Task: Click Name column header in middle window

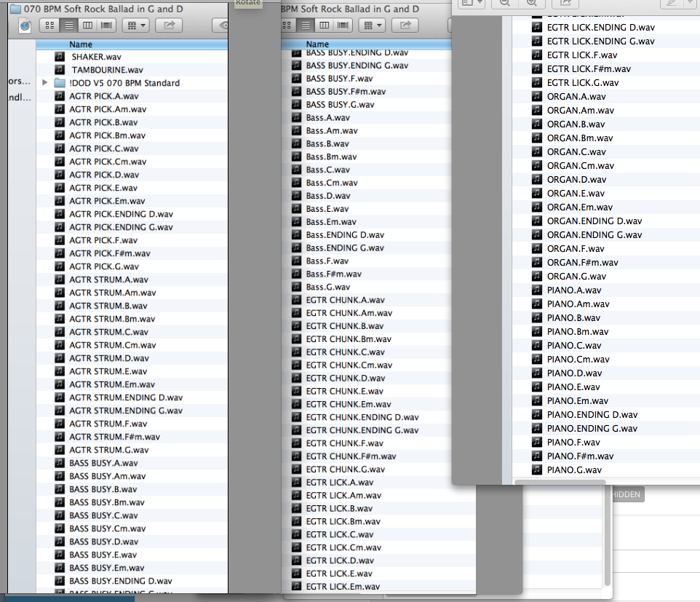Action: click(x=364, y=44)
